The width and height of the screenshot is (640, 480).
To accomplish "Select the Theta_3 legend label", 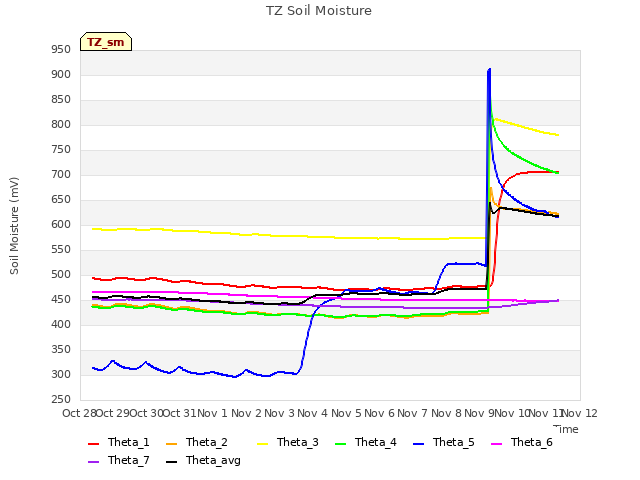I will 298,442.
